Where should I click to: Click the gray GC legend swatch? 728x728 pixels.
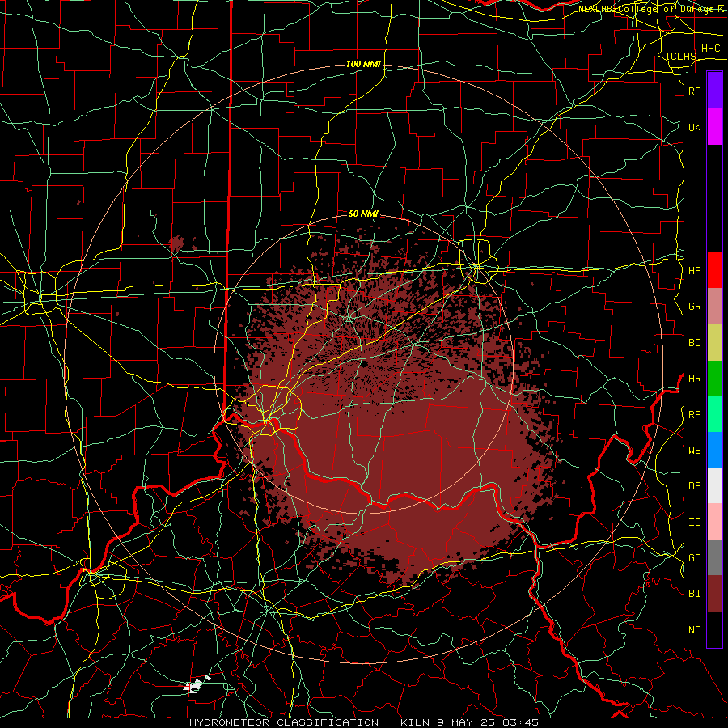pyautogui.click(x=714, y=557)
